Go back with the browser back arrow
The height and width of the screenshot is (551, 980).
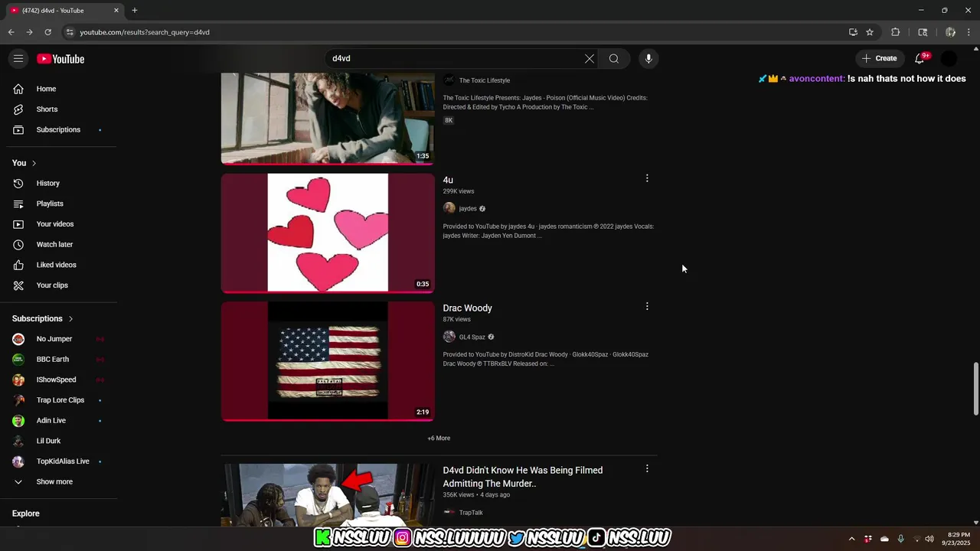11,32
